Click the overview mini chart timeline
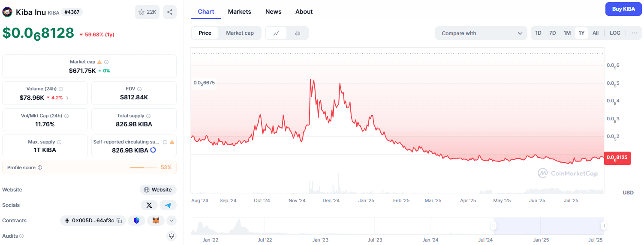 click(x=397, y=226)
